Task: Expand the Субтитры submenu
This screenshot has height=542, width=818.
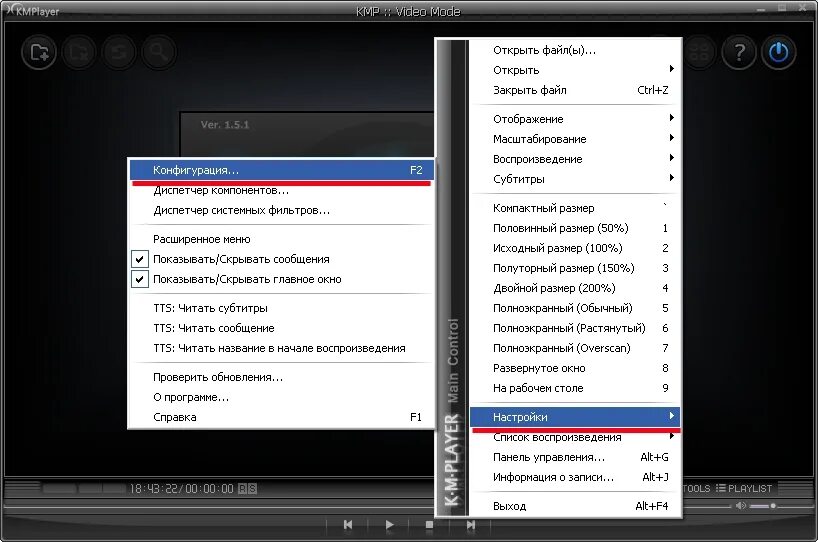Action: tap(575, 179)
